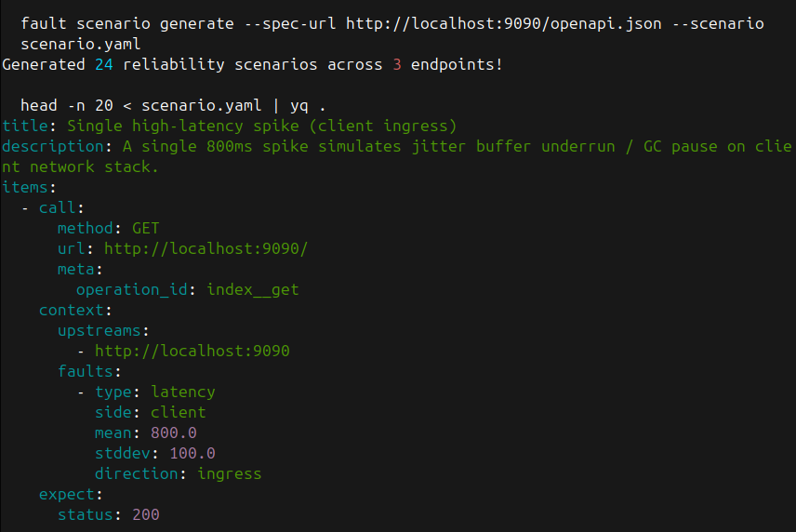796x532 pixels.
Task: Click the 'client' side value
Action: coord(178,412)
